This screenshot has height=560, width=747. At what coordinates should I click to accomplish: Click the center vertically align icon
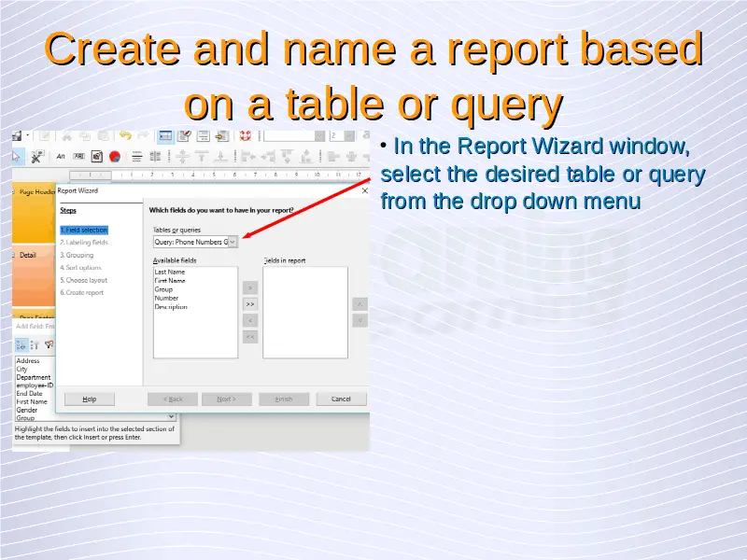[182, 156]
